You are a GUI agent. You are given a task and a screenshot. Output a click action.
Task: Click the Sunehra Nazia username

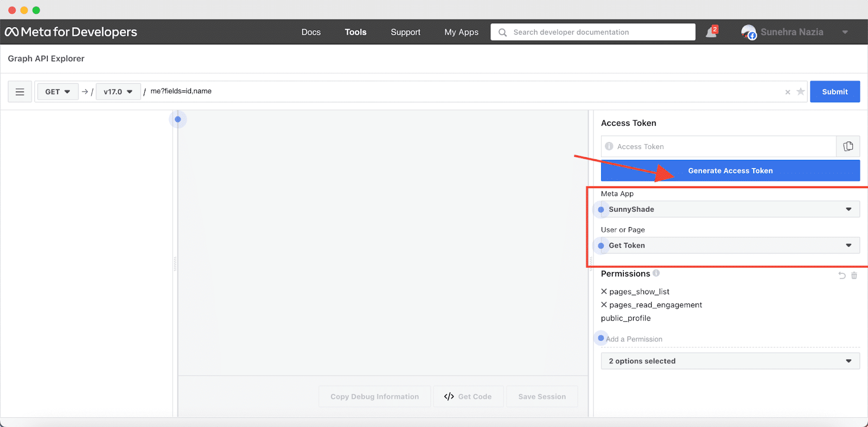pyautogui.click(x=792, y=32)
